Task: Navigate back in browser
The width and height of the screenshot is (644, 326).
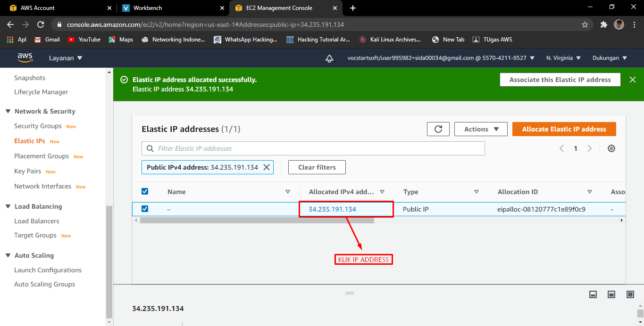Action: pyautogui.click(x=10, y=24)
